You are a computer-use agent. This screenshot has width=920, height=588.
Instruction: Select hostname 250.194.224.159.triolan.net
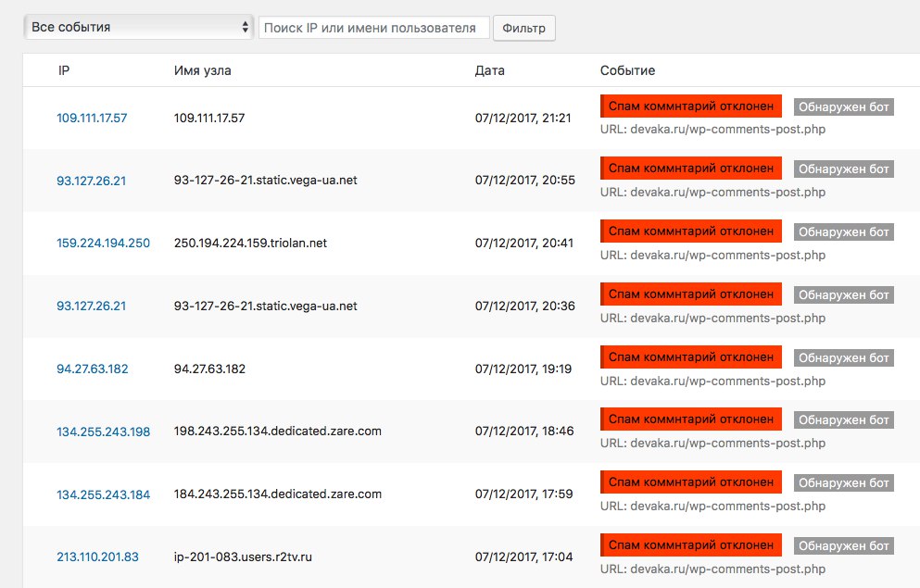click(250, 243)
